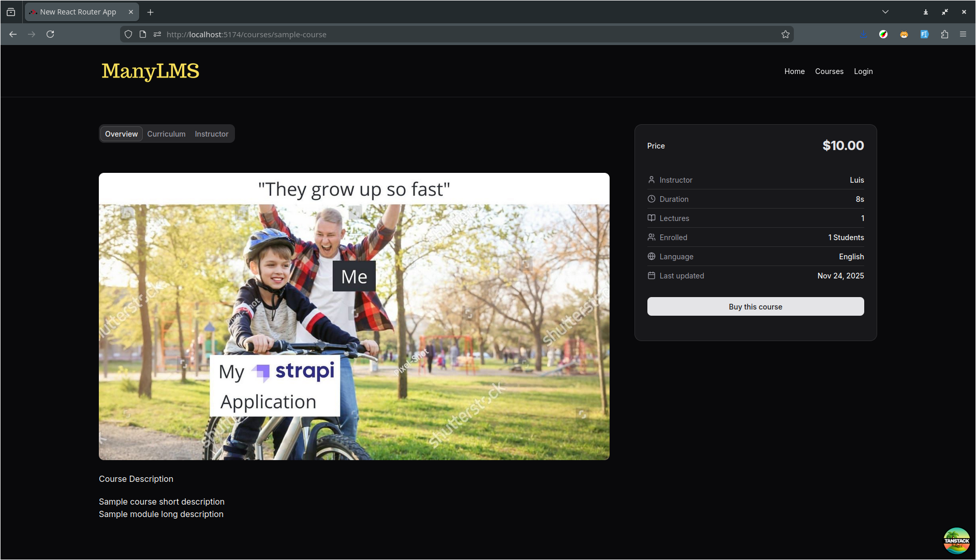Switch to the Instructor tab

click(x=211, y=134)
